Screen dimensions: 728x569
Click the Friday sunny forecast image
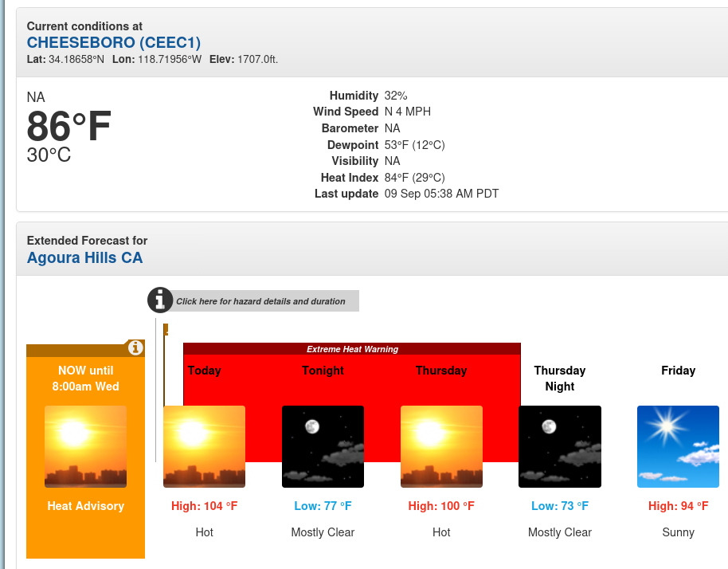tap(679, 446)
